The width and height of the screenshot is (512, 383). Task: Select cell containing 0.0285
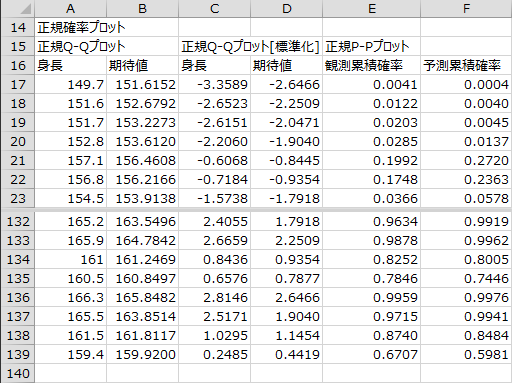point(371,141)
